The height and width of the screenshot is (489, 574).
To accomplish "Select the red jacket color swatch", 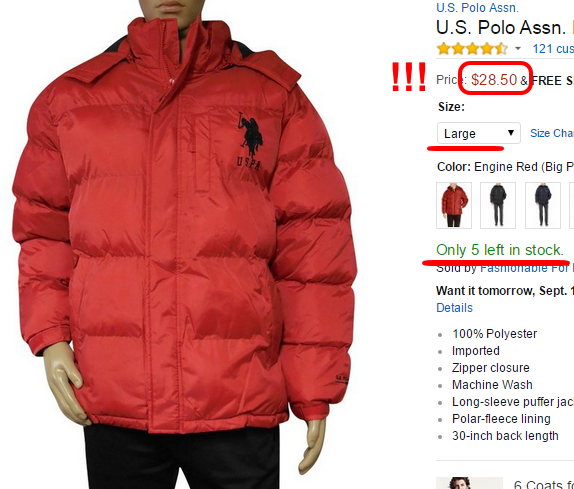I will coord(454,205).
